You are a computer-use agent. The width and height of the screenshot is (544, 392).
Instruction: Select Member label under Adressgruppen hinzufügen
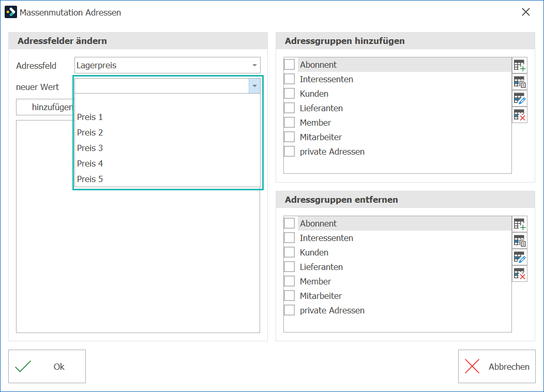315,123
